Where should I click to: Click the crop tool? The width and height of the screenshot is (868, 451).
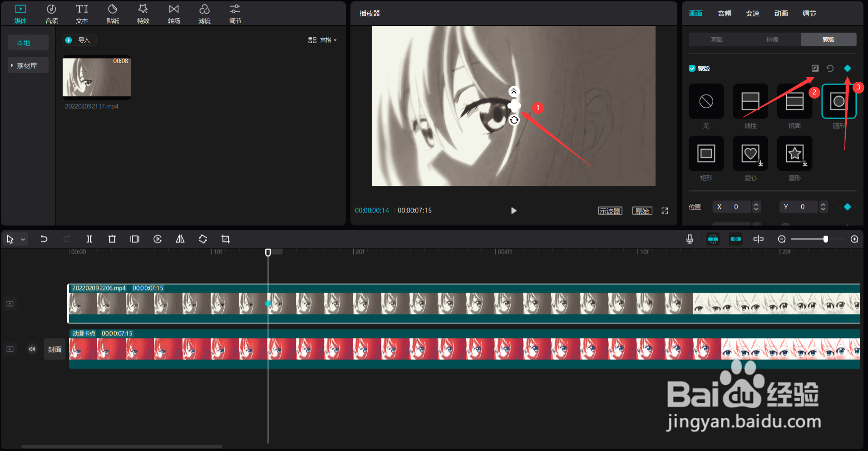[226, 239]
